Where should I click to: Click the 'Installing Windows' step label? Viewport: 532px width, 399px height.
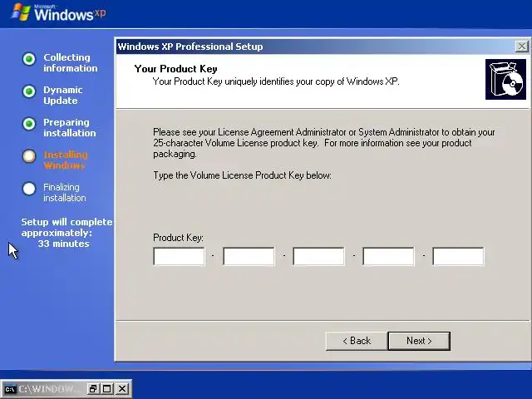coord(66,160)
